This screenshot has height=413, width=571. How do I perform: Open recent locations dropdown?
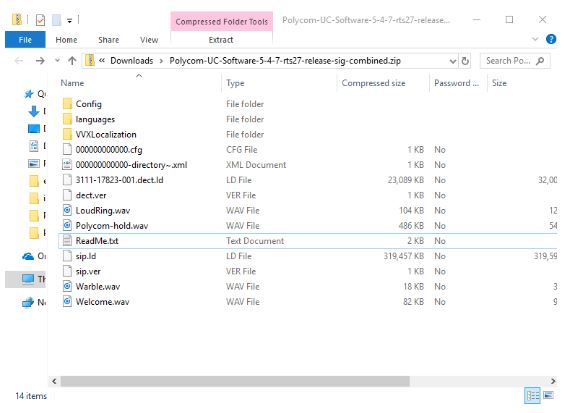coord(57,60)
